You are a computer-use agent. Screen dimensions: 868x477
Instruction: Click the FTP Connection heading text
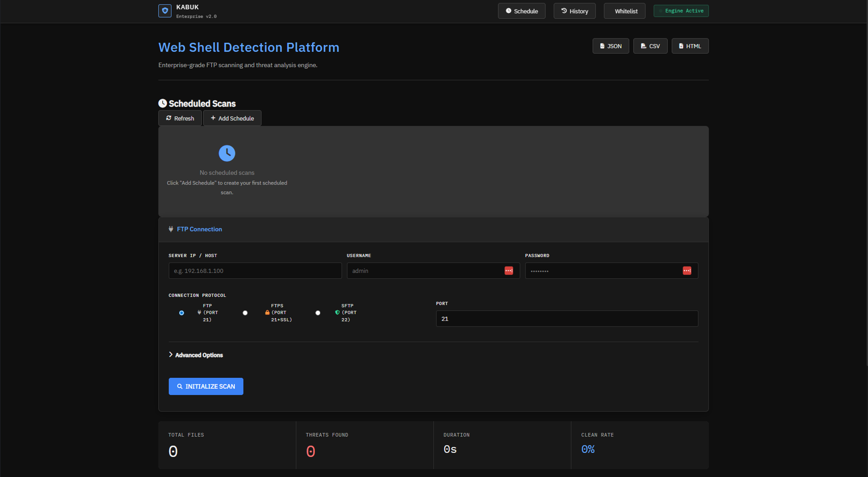click(x=199, y=229)
